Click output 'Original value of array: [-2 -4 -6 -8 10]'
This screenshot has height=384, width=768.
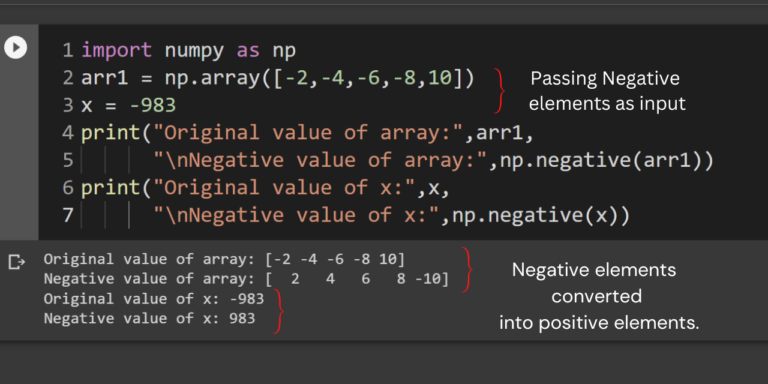point(224,259)
